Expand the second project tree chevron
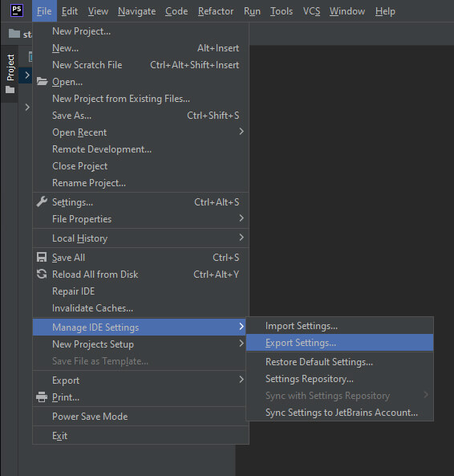 tap(27, 107)
